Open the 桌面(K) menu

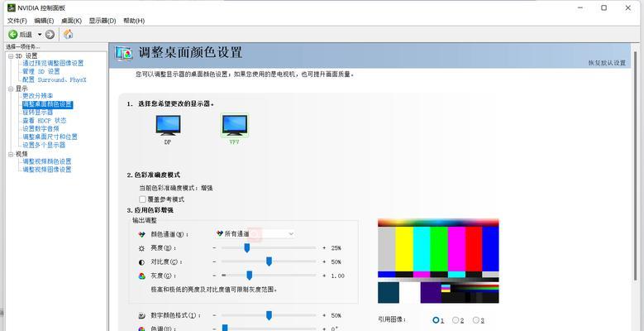(x=71, y=21)
